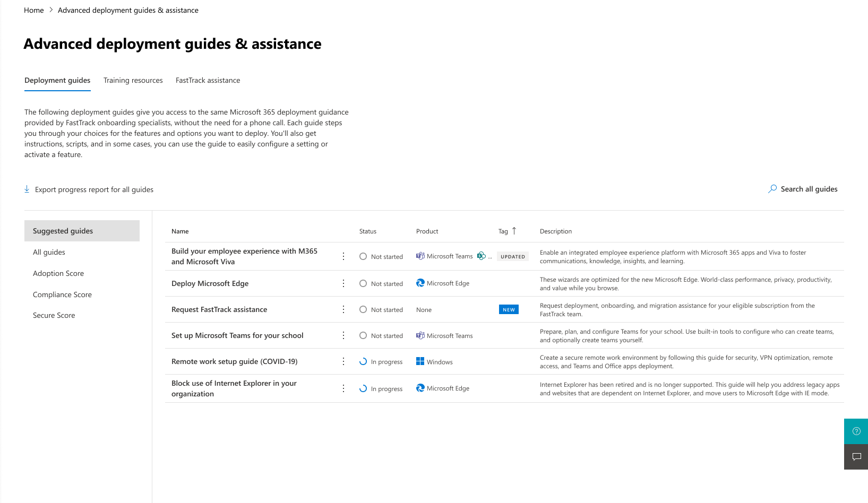Click In progress indicator for Remote work setup
The height and width of the screenshot is (503, 868).
tap(363, 361)
